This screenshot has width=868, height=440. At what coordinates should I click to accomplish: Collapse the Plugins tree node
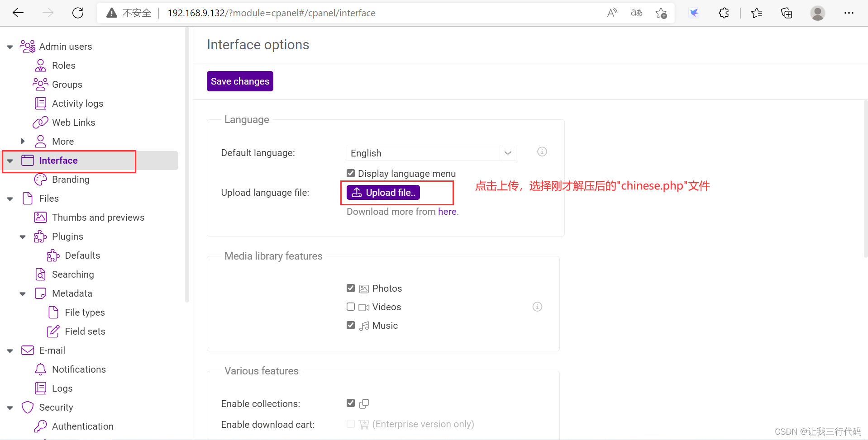click(23, 237)
